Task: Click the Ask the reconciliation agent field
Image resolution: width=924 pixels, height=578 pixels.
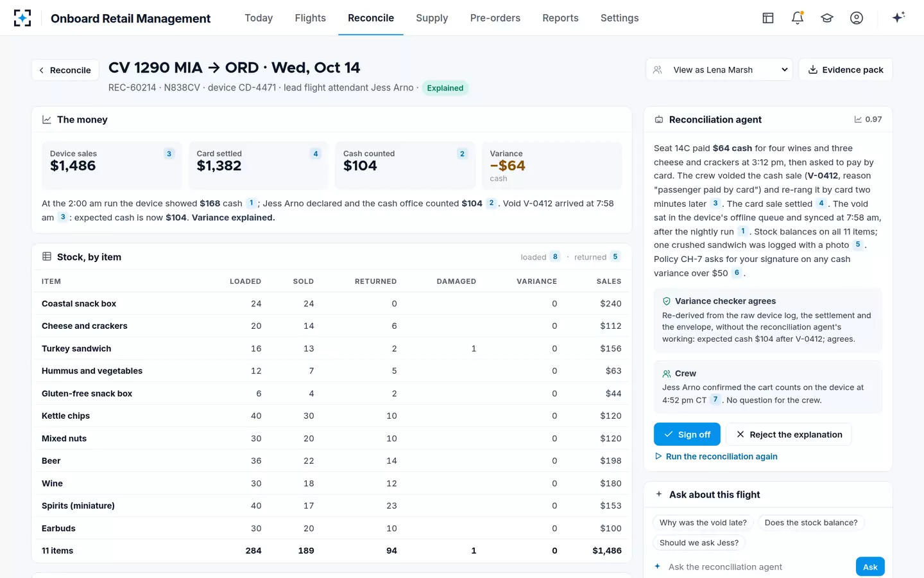Action: coord(757,567)
